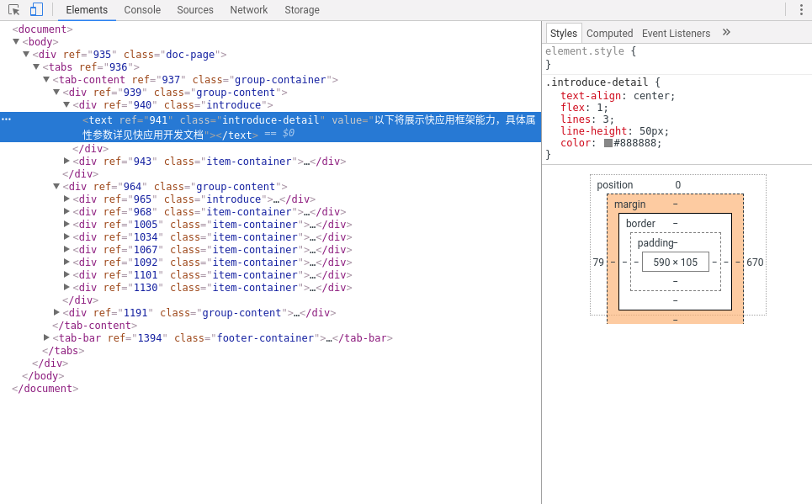Toggle the device toolbar icon
This screenshot has width=812, height=504.
click(x=36, y=10)
